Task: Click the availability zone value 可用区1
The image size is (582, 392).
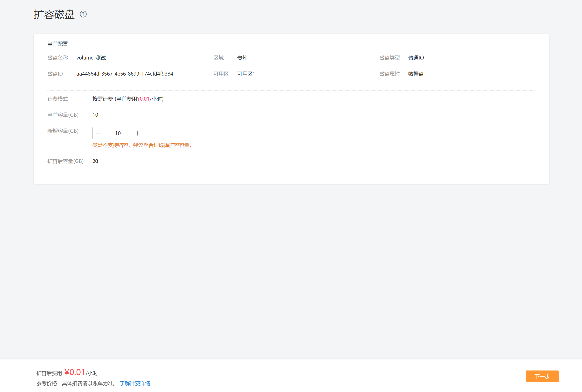Action: point(246,74)
